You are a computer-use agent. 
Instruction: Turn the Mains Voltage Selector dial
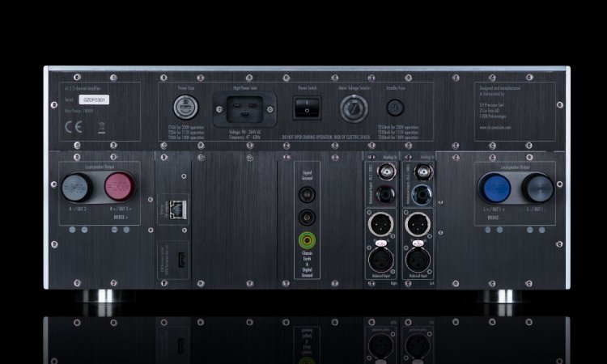pos(354,108)
